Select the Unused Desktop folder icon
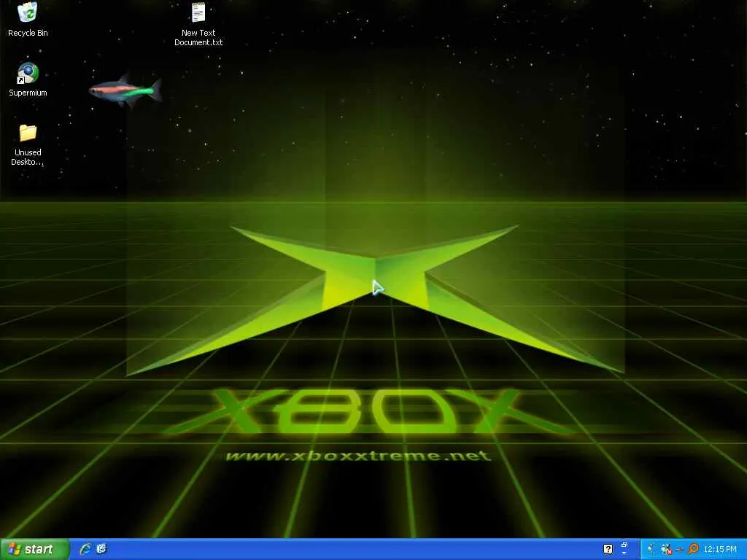Image resolution: width=747 pixels, height=560 pixels. point(28,145)
